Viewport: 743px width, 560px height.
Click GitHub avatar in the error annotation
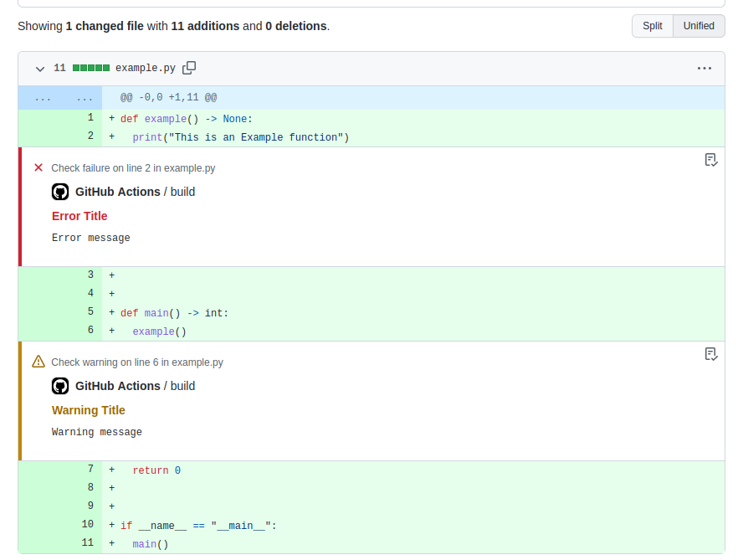click(60, 192)
